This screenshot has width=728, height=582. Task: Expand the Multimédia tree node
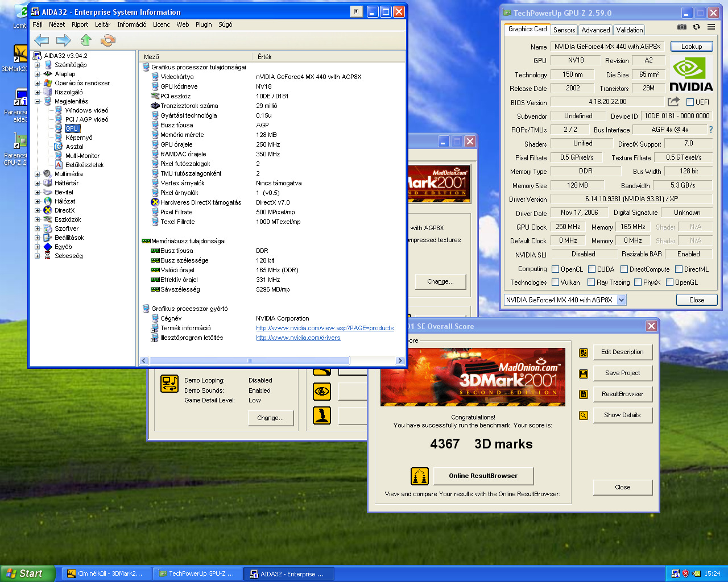pyautogui.click(x=38, y=174)
